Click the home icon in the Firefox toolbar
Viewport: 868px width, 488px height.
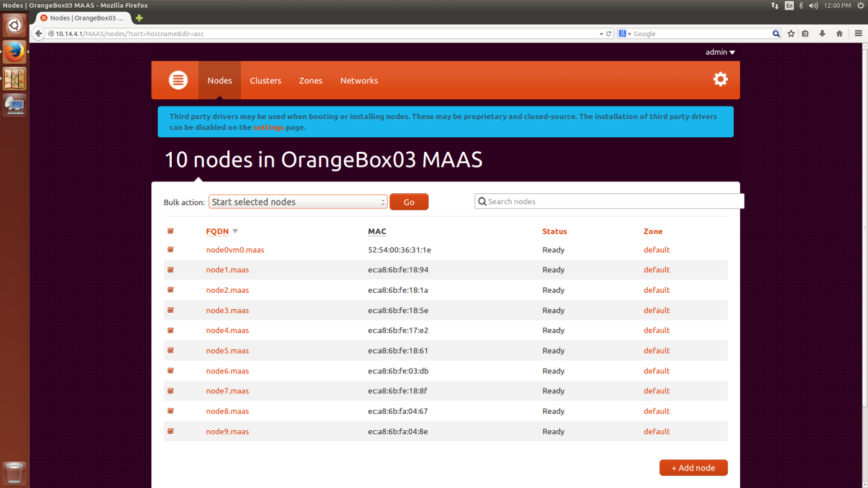pyautogui.click(x=839, y=33)
